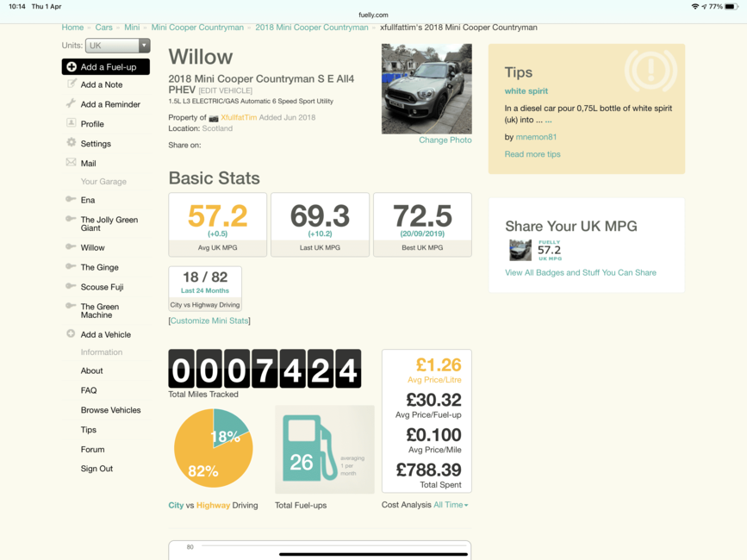Click Sign Out in the sidebar
The width and height of the screenshot is (747, 560).
click(x=96, y=469)
